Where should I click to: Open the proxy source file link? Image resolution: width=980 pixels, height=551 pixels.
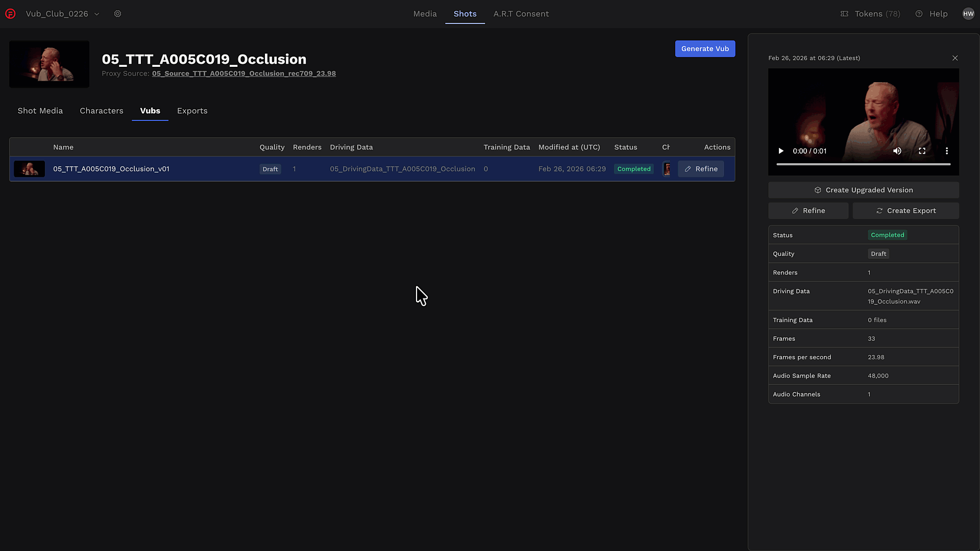[x=243, y=73]
